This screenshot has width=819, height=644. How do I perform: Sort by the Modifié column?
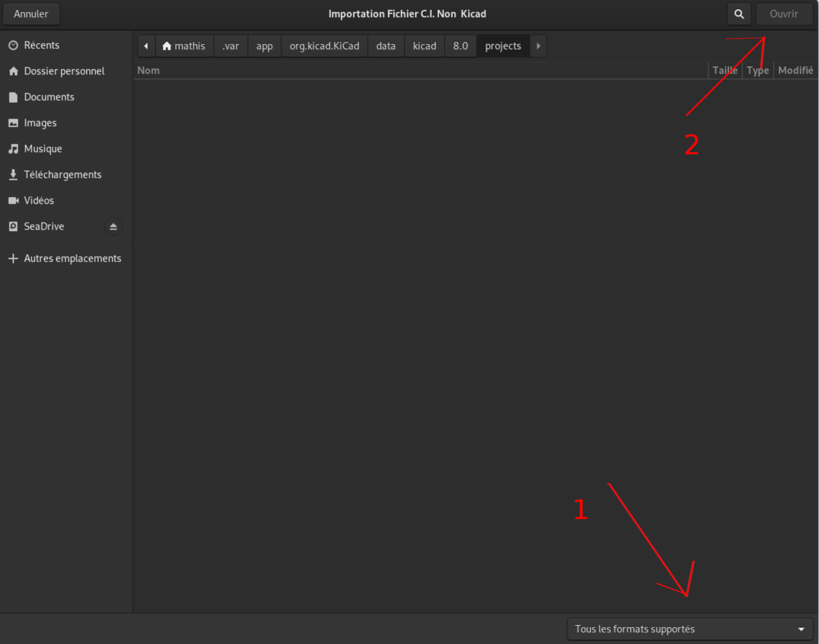[796, 71]
